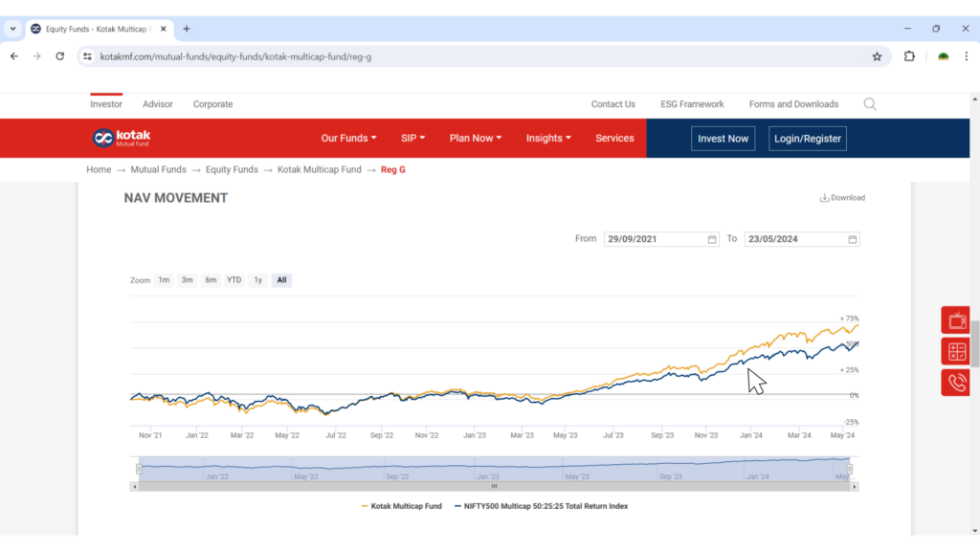Open Forms and Downloads link
This screenshot has width=980, height=551.
pos(793,104)
